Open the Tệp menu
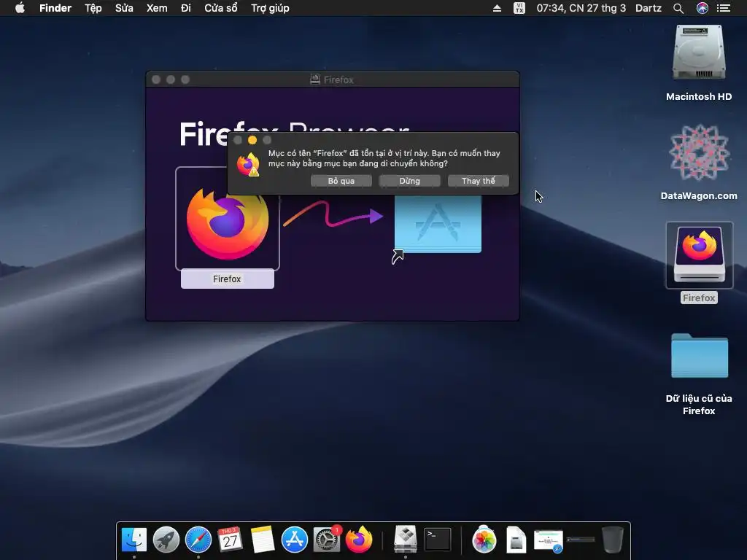The width and height of the screenshot is (747, 560). tap(93, 8)
